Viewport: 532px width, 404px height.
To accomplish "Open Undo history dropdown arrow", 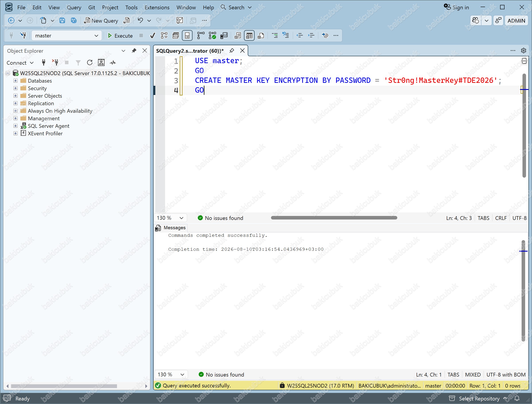I will click(149, 20).
